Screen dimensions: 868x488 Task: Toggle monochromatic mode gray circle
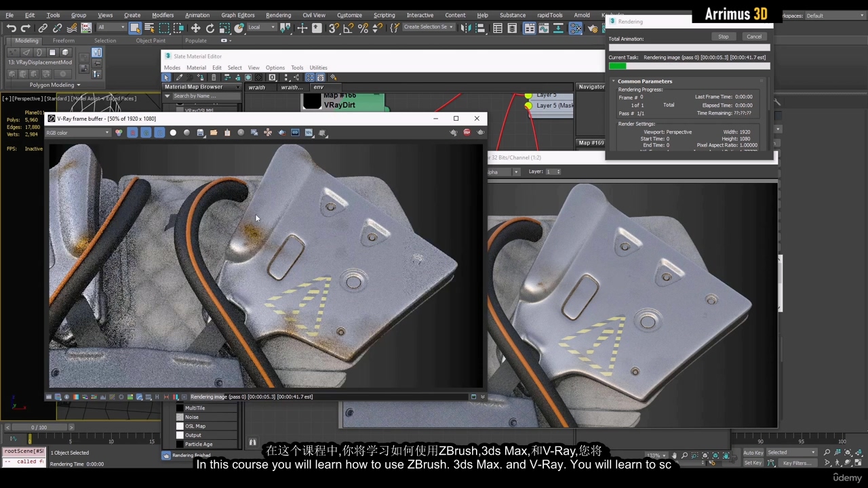coord(186,132)
